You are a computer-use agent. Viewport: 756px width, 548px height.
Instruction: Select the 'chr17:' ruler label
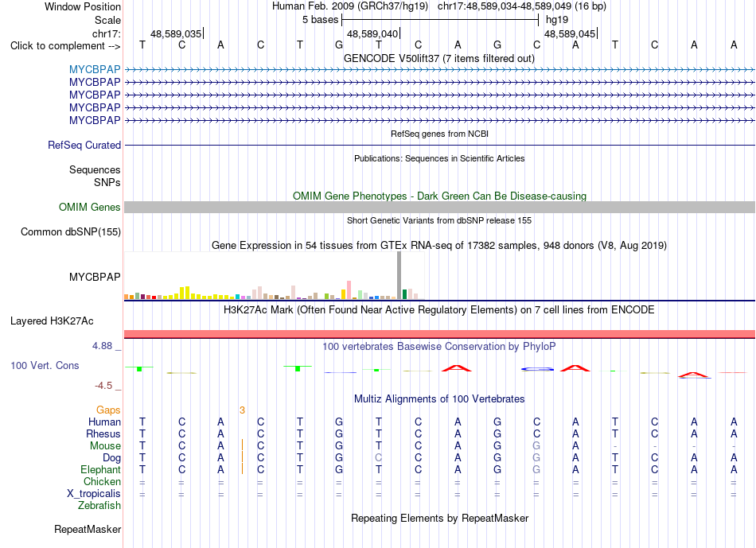[x=106, y=33]
